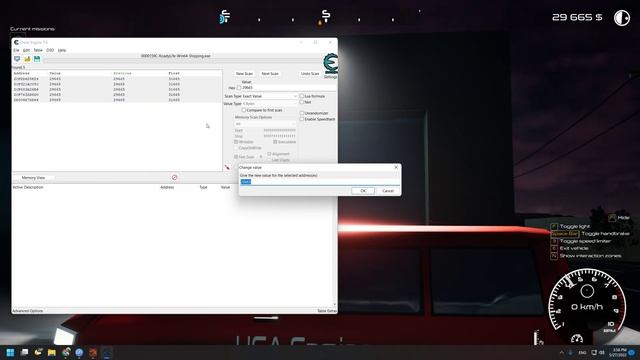Toggle the Executable memory checkbox

point(275,142)
